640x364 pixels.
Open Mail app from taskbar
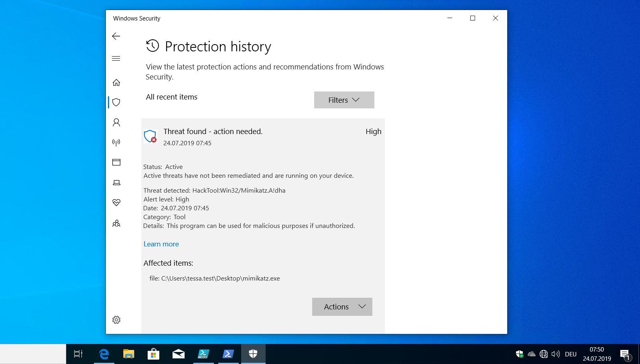(179, 354)
